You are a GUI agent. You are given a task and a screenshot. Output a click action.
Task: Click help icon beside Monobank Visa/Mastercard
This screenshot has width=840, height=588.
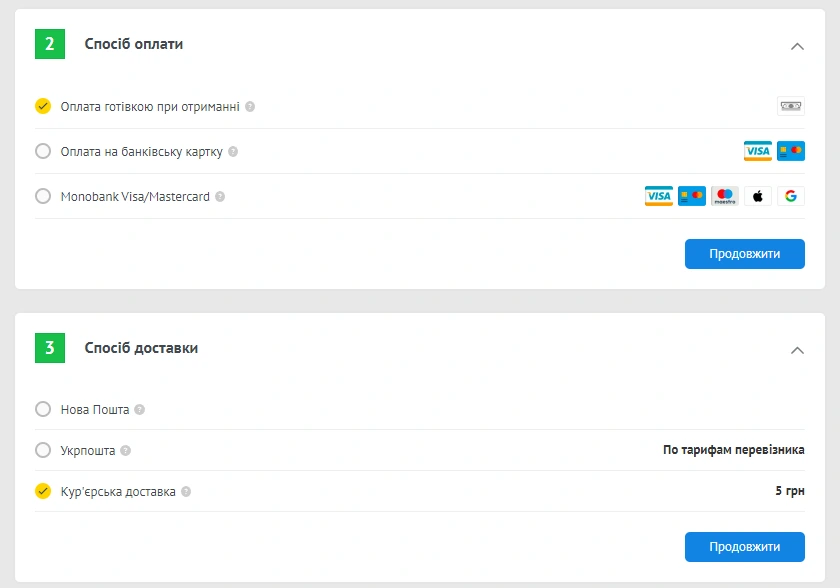(x=220, y=197)
